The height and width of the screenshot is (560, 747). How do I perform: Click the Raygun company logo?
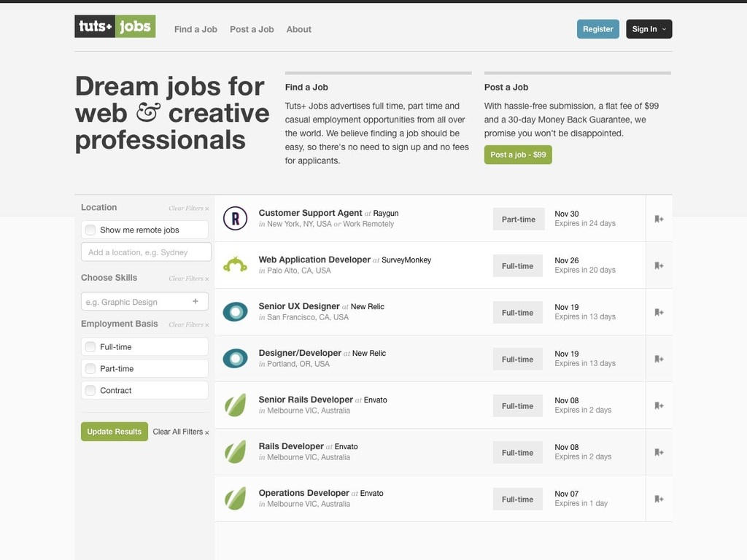tap(236, 219)
